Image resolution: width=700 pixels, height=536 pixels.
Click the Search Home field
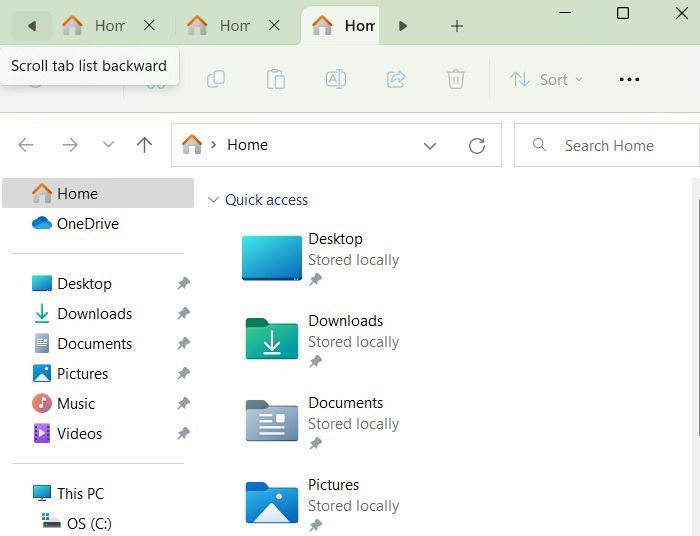tap(607, 145)
